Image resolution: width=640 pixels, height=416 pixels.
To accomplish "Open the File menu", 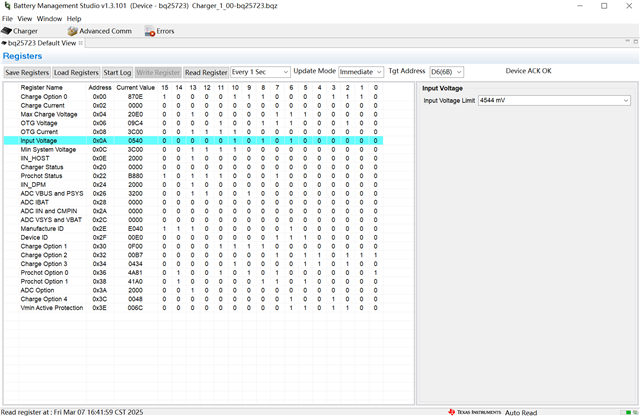I will tap(7, 19).
